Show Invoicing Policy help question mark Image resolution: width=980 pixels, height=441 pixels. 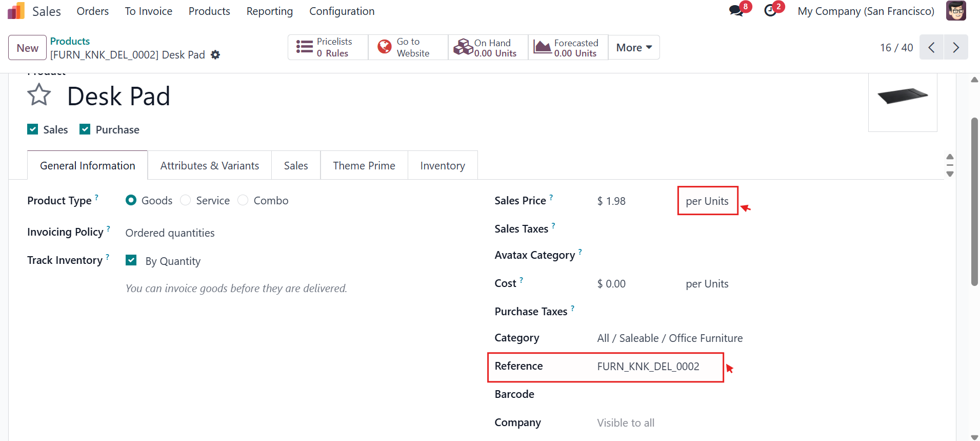point(108,228)
